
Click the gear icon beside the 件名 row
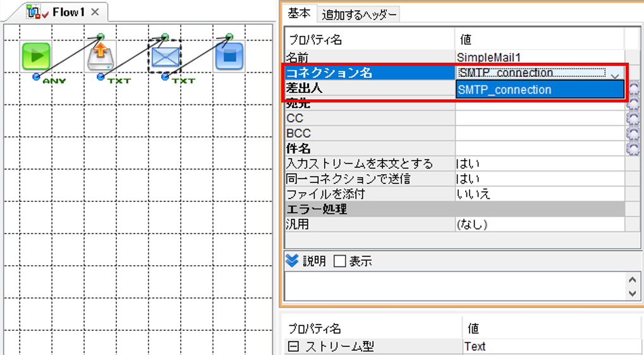point(633,149)
